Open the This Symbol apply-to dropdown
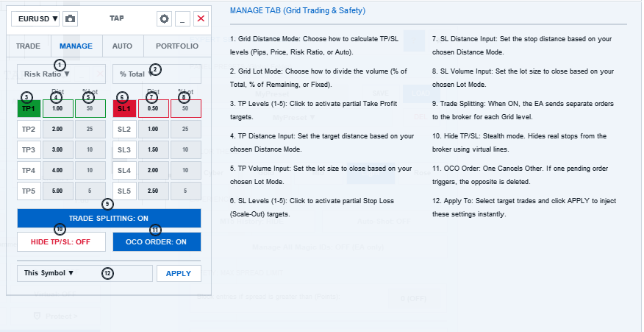 (x=85, y=273)
